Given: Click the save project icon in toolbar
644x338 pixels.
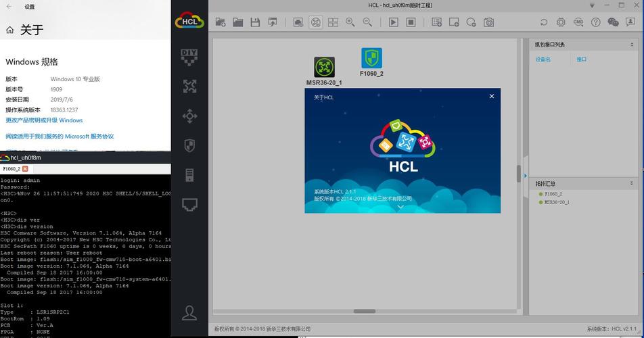Looking at the screenshot, I should (255, 22).
